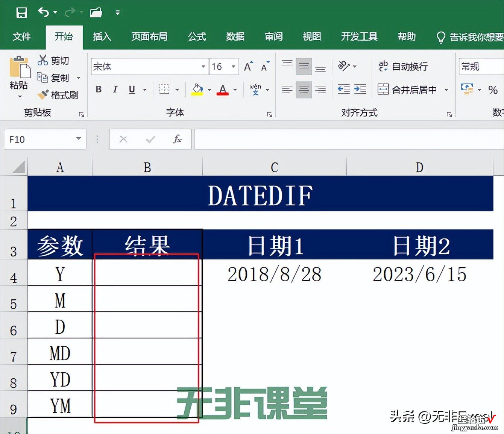504x434 pixels.
Task: Open the 常规 number format dropdown
Action: tap(481, 67)
